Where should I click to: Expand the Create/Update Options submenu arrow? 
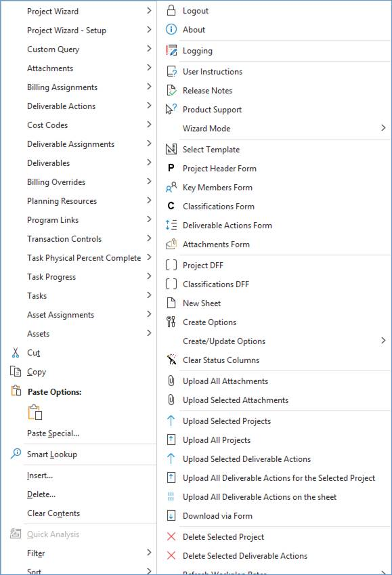click(x=383, y=341)
